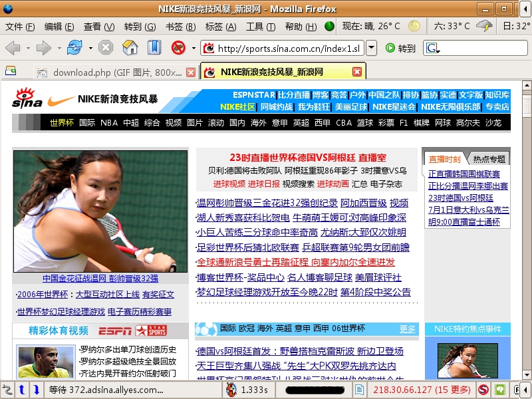Screen dimensions: 532x399
Task: Open the 文件 (F) menu
Action: click(x=20, y=27)
